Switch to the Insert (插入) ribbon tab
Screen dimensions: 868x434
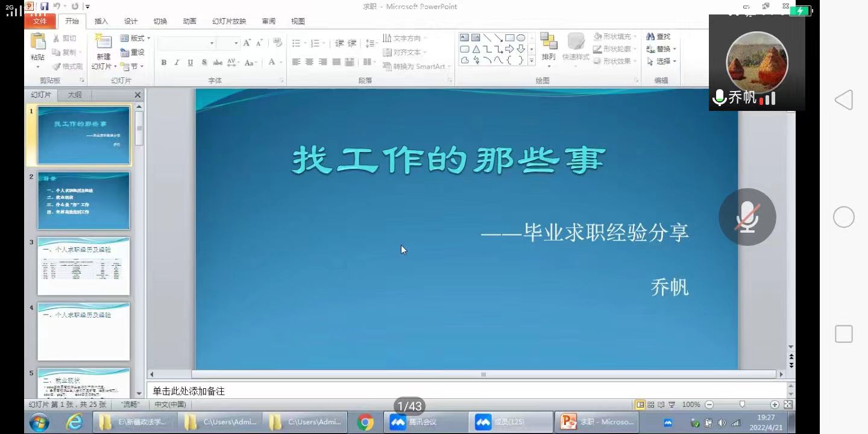point(101,21)
